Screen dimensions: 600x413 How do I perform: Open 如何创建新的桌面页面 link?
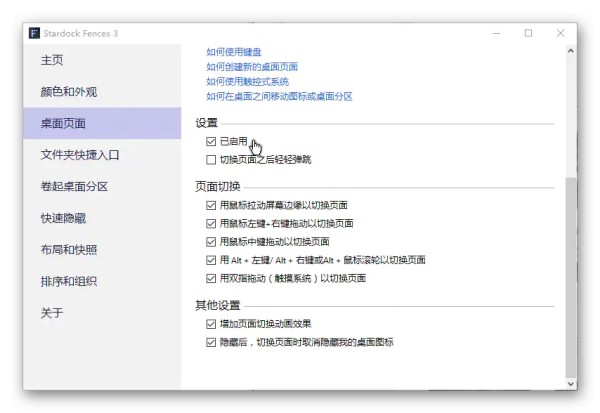pyautogui.click(x=252, y=67)
